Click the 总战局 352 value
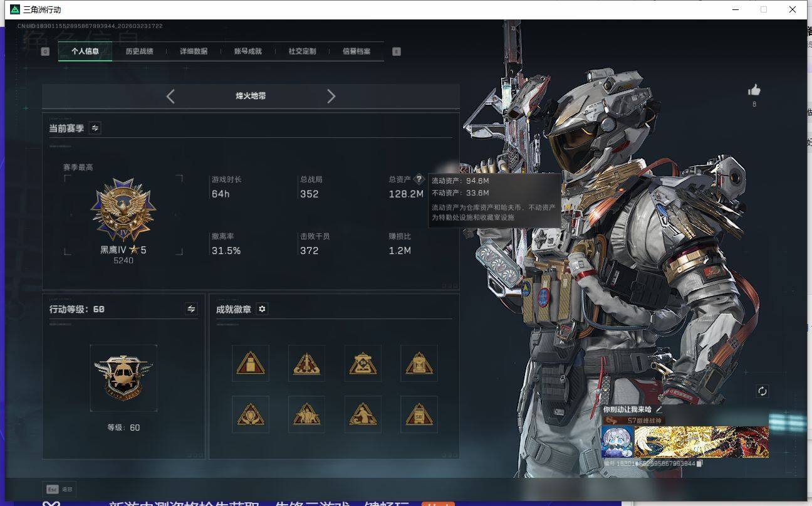 [x=310, y=194]
